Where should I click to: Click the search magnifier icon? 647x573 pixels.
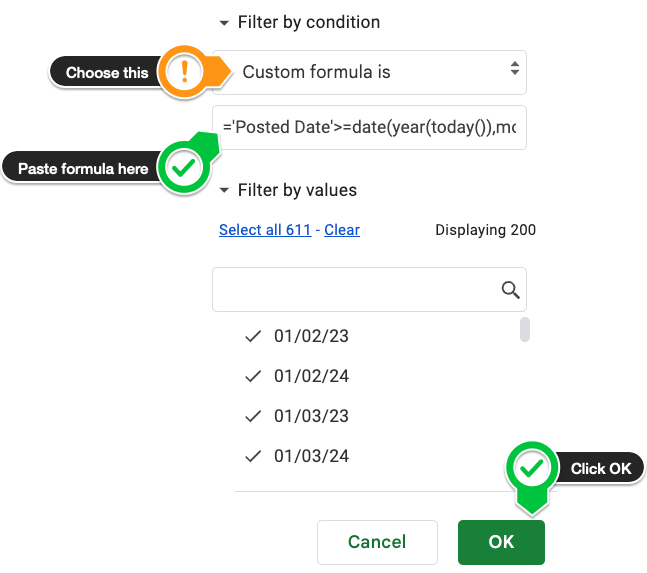point(510,290)
